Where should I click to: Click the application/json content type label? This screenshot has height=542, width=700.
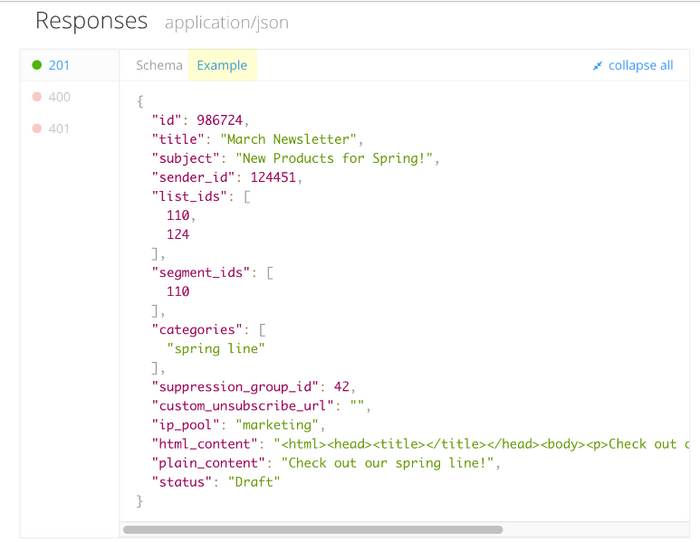pos(226,22)
